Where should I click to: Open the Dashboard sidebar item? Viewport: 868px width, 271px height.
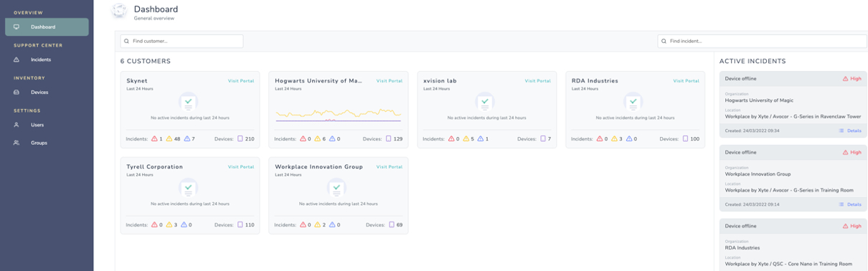click(x=47, y=27)
